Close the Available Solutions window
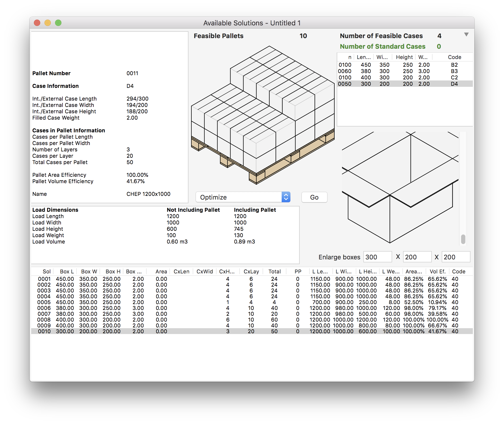Image resolution: width=504 pixels, height=424 pixels. 37,23
